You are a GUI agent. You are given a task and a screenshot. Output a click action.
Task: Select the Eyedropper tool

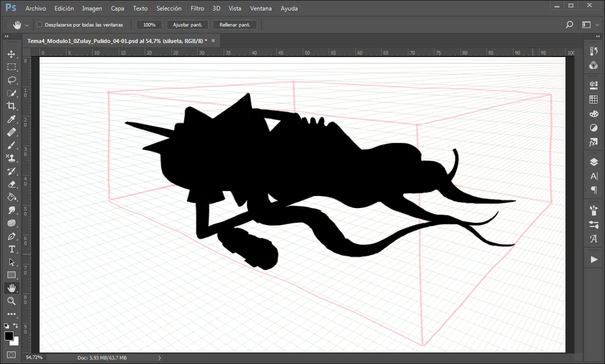coord(12,119)
